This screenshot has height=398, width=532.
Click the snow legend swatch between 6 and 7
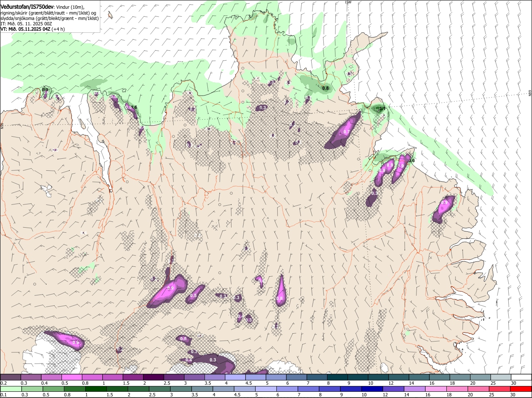click(x=296, y=377)
